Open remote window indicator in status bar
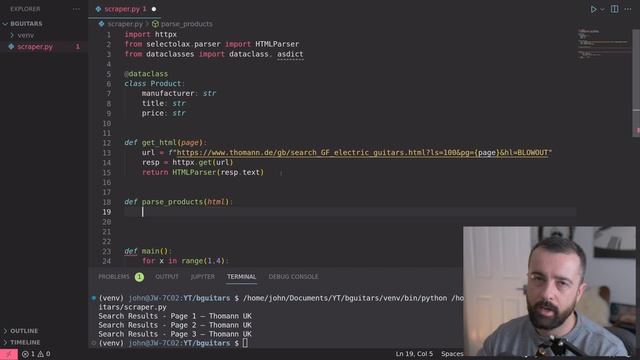640x360 pixels. coord(9,354)
